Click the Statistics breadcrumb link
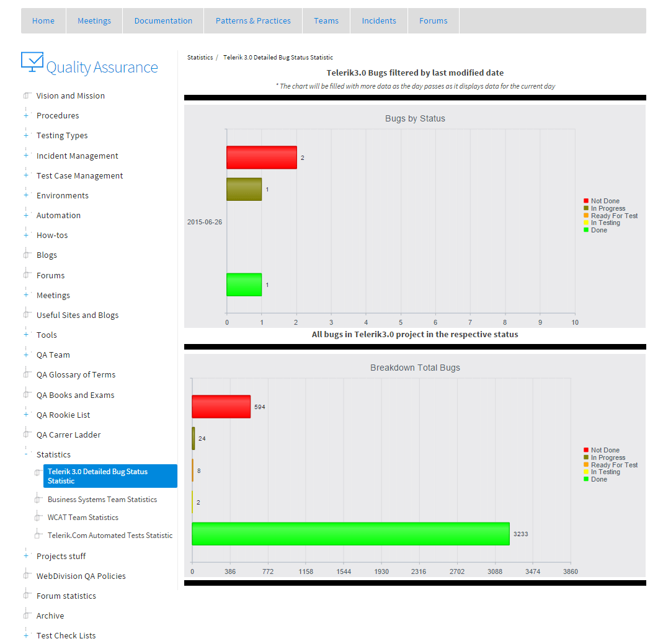Viewport: 663px width, 644px height. (x=200, y=57)
